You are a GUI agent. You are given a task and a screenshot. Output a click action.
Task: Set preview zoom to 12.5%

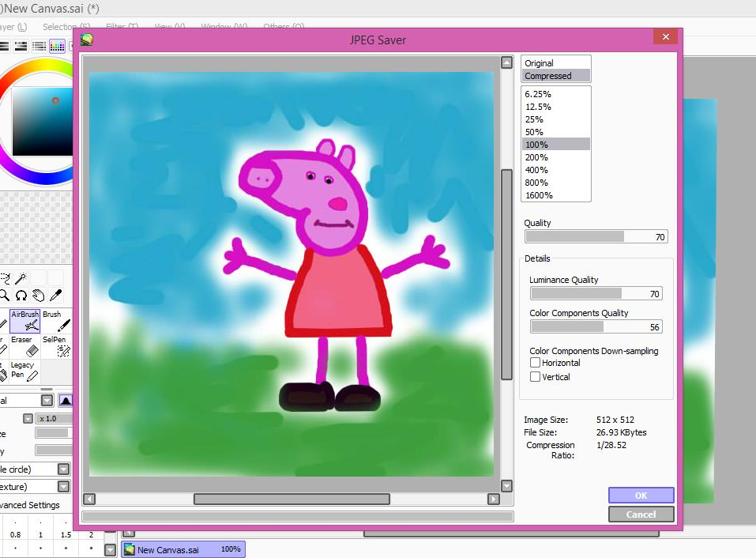click(556, 107)
